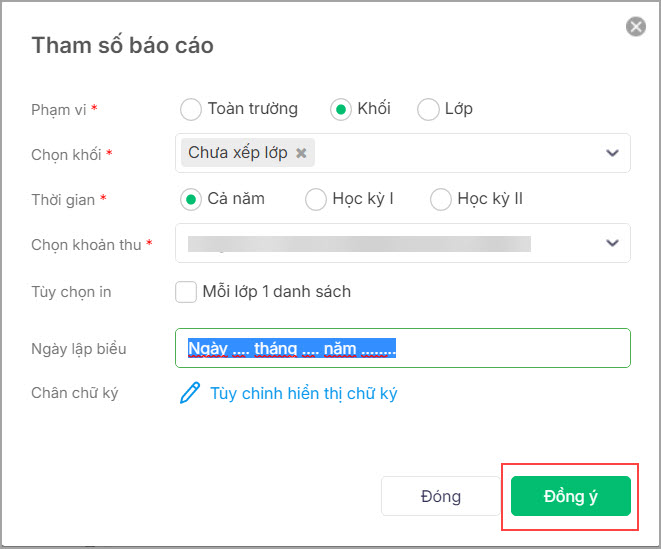Select the Toàn trường scope option
Viewport: 661px width, 549px height.
pyautogui.click(x=190, y=109)
